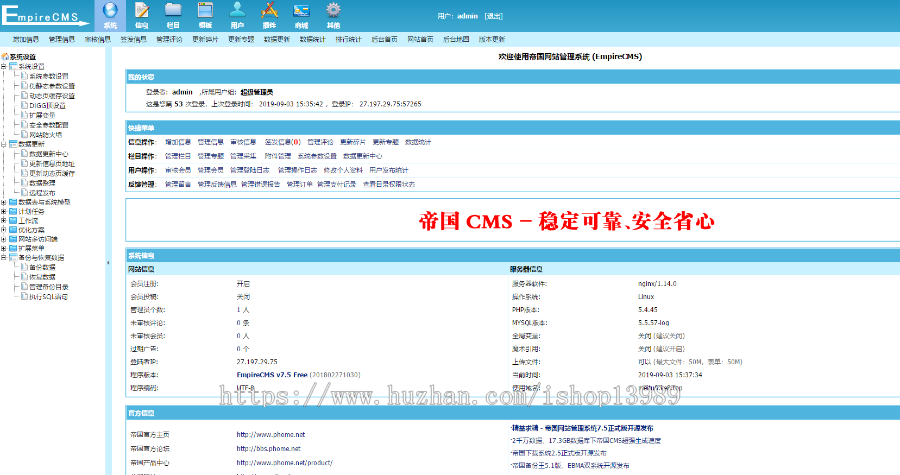900x475 pixels.
Task: Collapse the sidebar with the arrow handle
Action: point(108,263)
